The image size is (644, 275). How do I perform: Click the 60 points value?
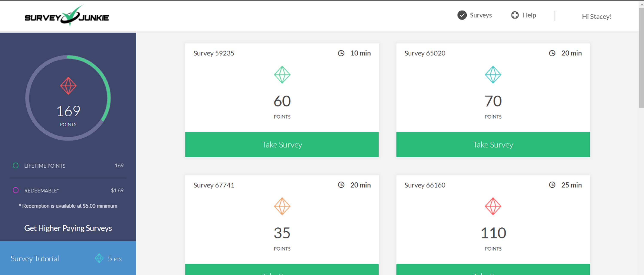[x=282, y=101]
